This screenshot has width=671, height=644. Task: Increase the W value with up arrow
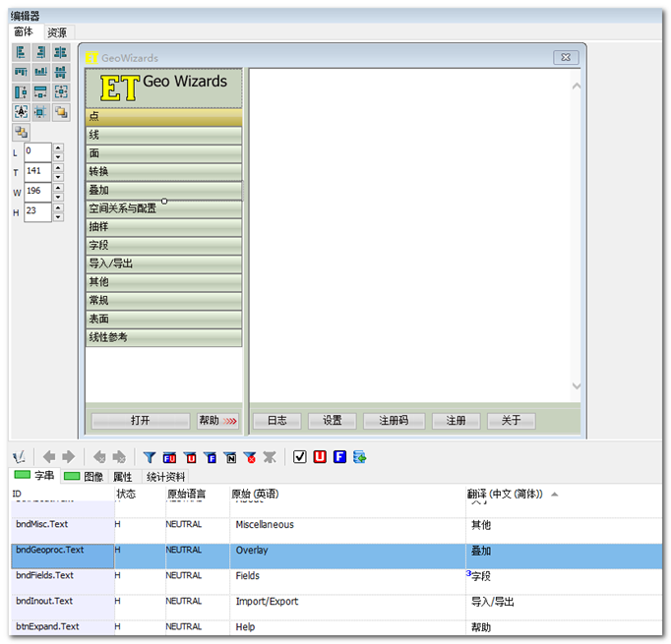coord(58,188)
